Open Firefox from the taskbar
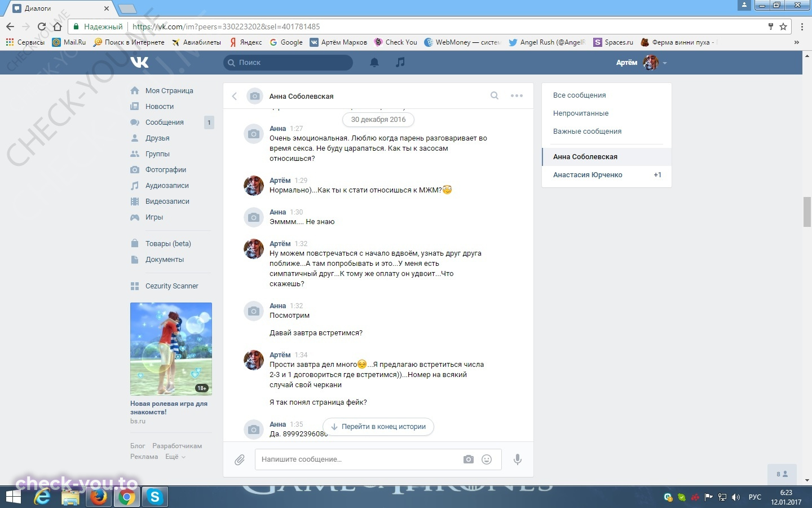This screenshot has width=812, height=508. point(99,497)
